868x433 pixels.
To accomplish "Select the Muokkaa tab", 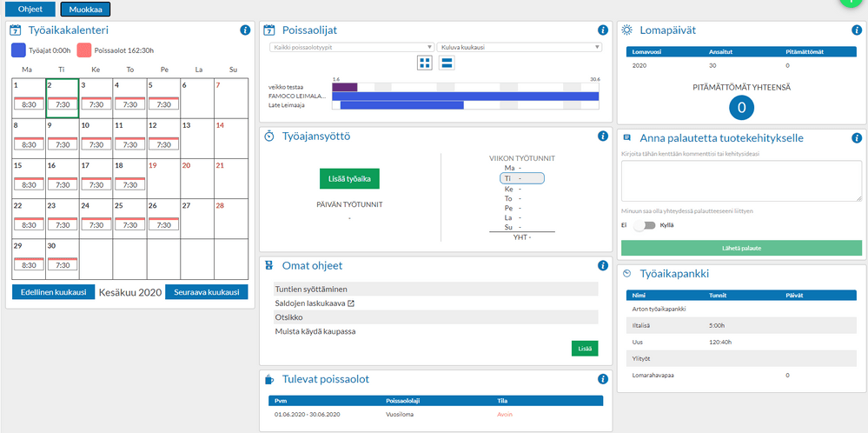I will coord(85,10).
